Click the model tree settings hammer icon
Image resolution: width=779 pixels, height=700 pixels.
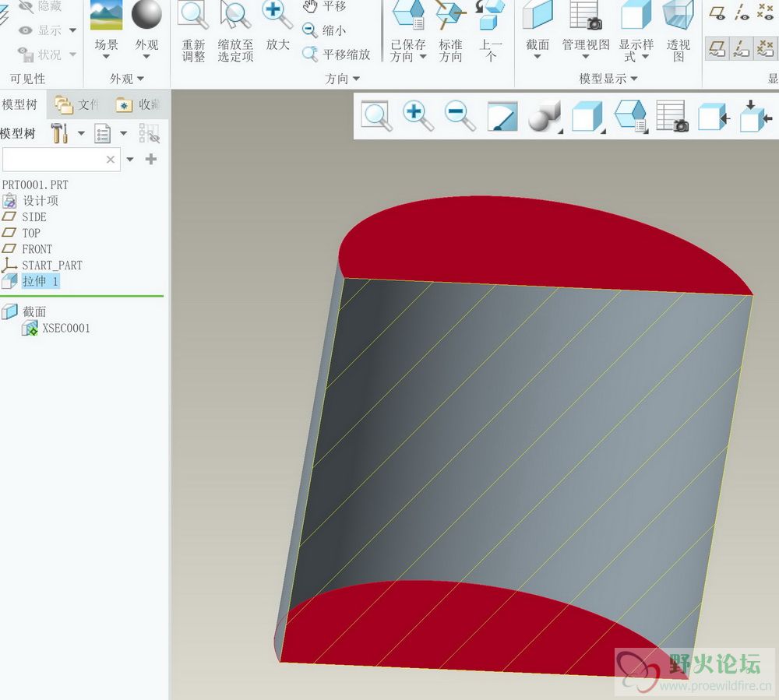pos(59,133)
